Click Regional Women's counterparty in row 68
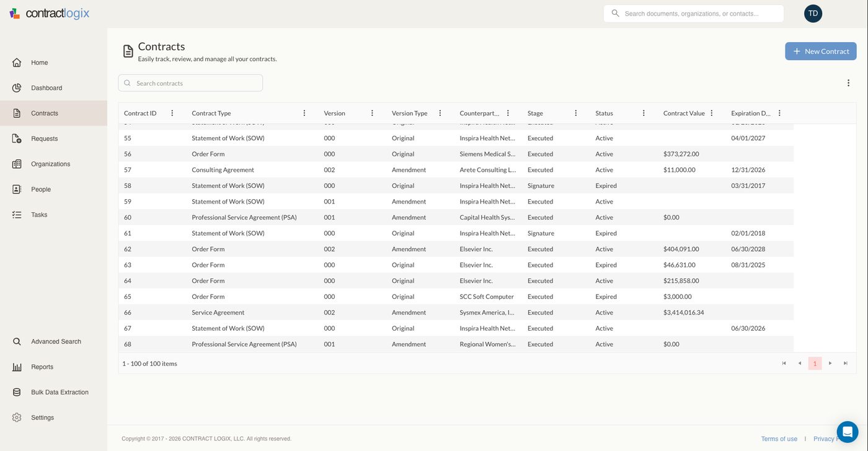 (487, 344)
